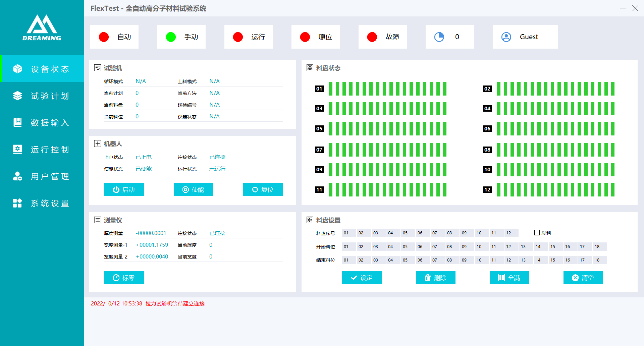The image size is (644, 346).
Task: Click the red 运行 status indicator
Action: pos(238,37)
